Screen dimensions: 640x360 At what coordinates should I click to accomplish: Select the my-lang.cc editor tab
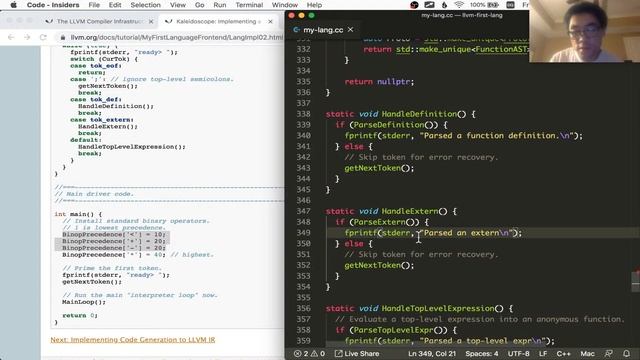click(323, 30)
